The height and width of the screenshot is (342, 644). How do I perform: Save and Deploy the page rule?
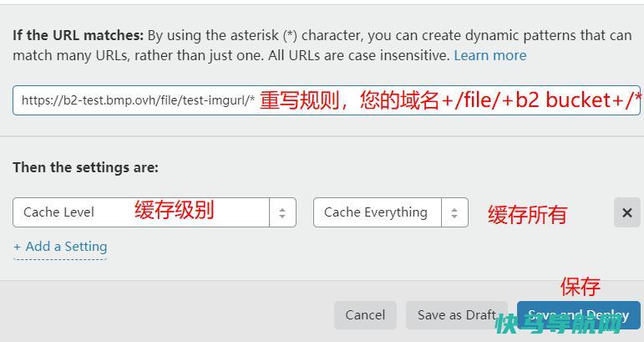pyautogui.click(x=578, y=315)
